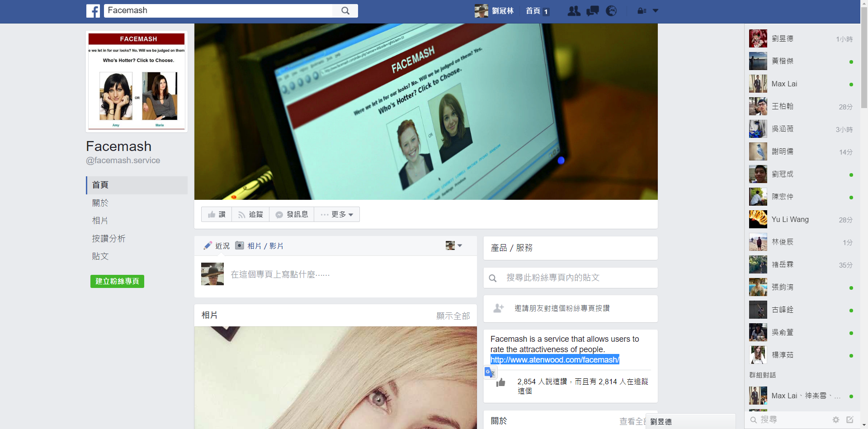Select 相片 / 影片 composer tab

tap(259, 246)
